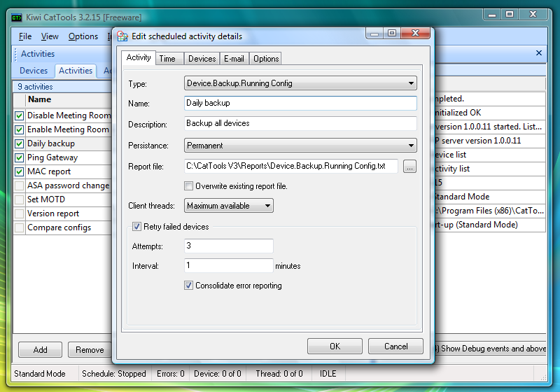Click the Description input field
560x392 pixels.
coord(300,123)
